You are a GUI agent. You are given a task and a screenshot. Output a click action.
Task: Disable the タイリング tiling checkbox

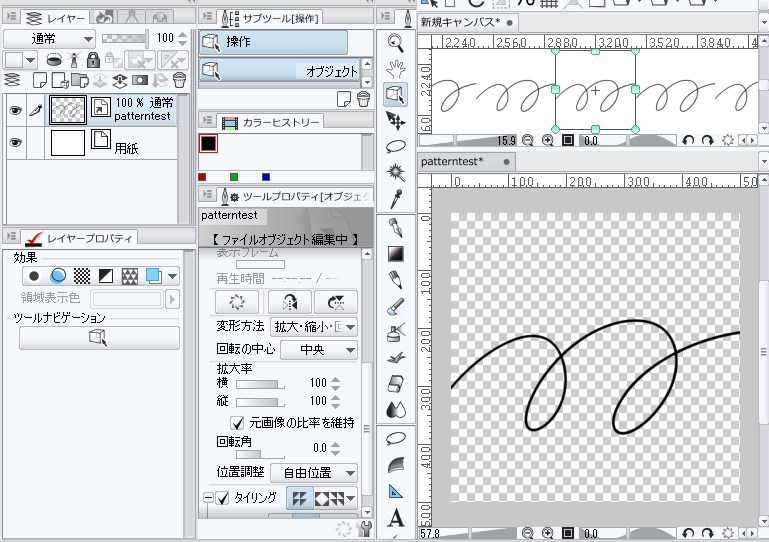click(223, 498)
